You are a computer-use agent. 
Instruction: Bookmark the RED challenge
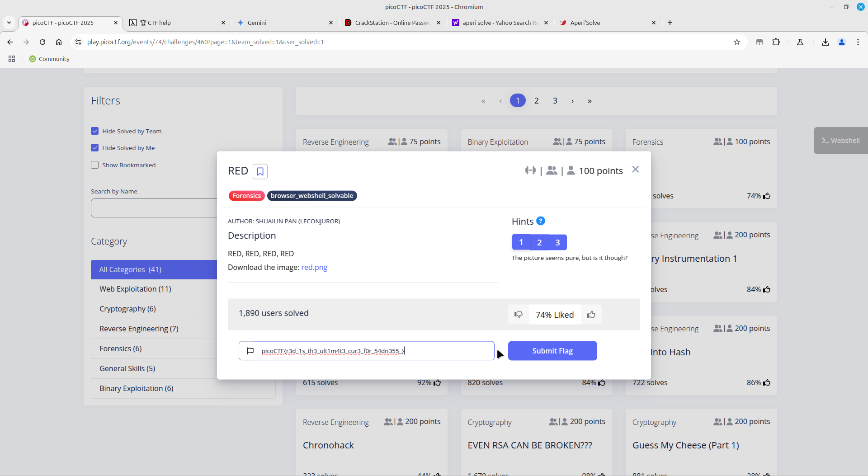point(260,171)
